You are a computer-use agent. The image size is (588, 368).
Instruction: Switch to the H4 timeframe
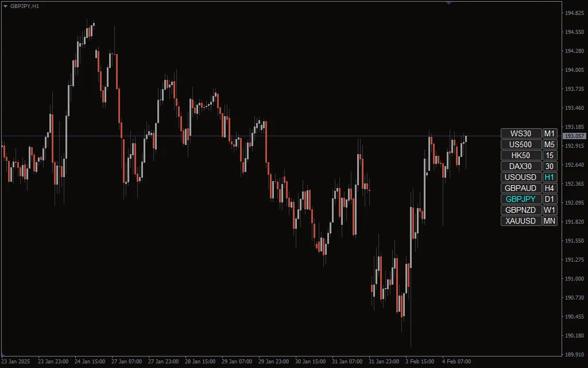[x=550, y=188]
